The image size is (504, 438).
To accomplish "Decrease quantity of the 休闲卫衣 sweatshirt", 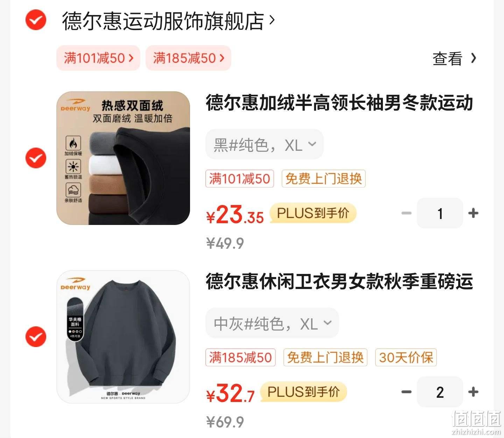I will coord(406,392).
